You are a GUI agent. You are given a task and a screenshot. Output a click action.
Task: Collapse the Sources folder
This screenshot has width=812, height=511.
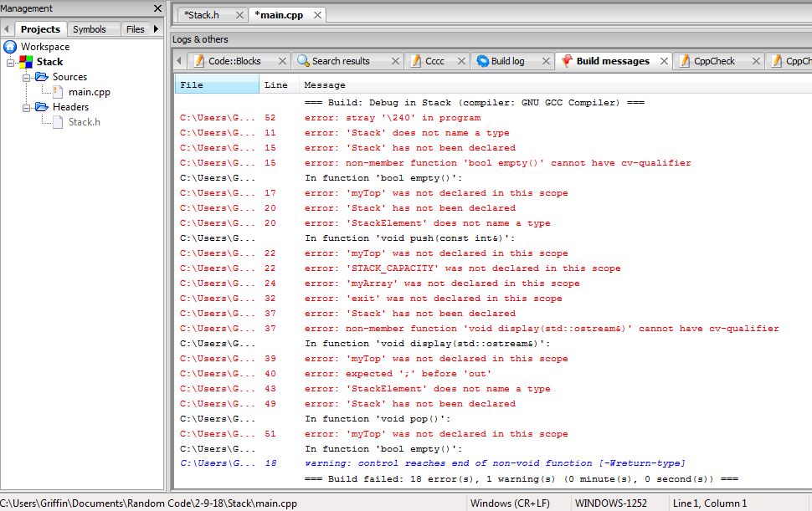pyautogui.click(x=26, y=77)
